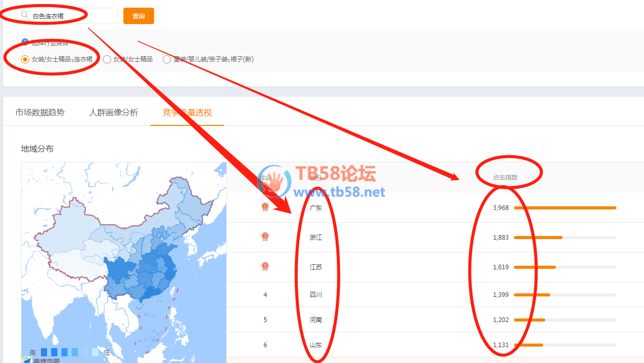Click the rank 1 medal icon
644x363 pixels.
pyautogui.click(x=265, y=207)
